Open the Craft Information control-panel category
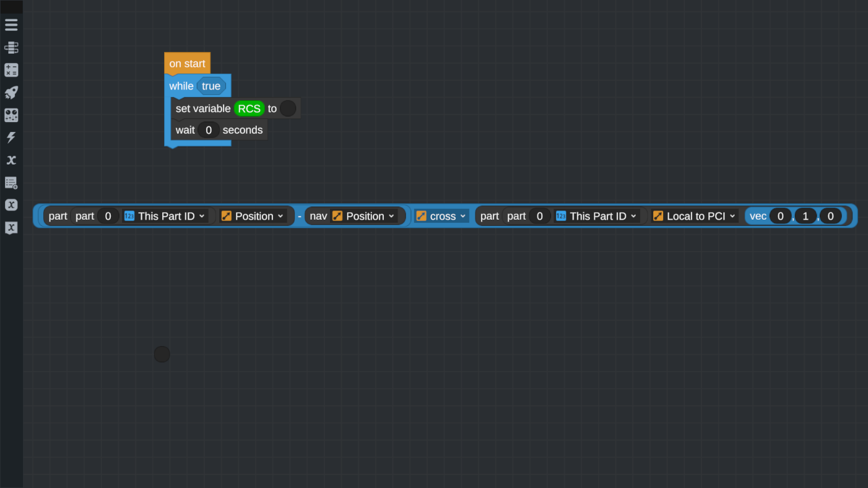The image size is (868, 488). [x=11, y=115]
